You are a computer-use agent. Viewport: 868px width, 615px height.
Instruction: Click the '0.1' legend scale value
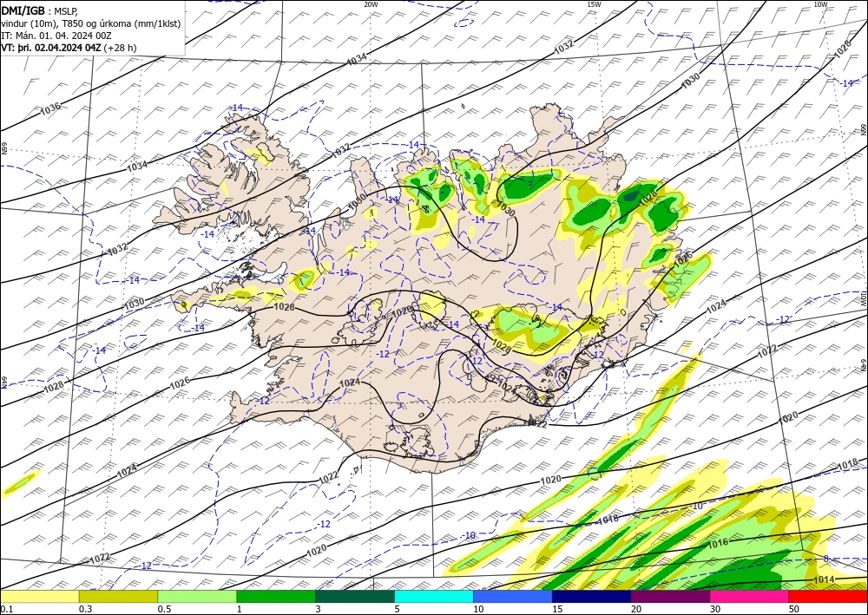pyautogui.click(x=5, y=609)
